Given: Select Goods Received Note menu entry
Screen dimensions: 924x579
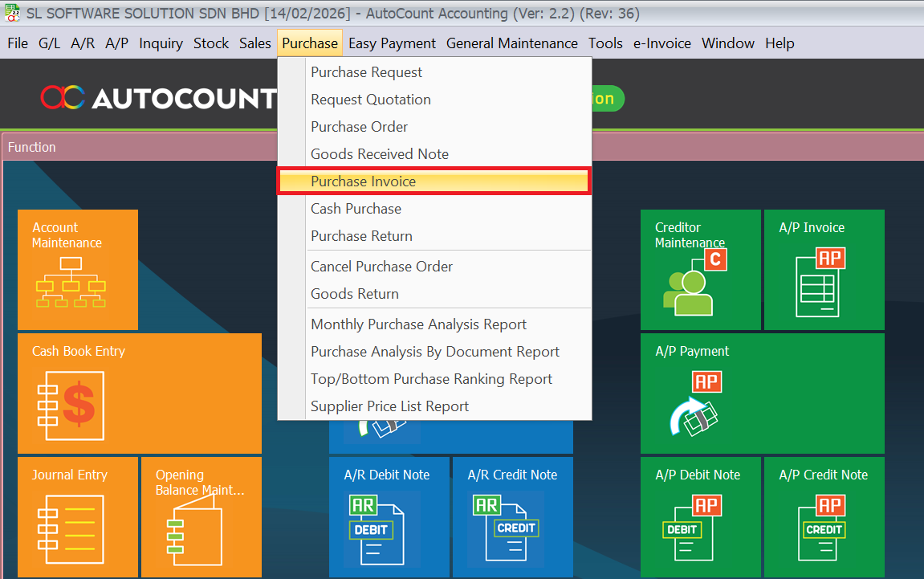Looking at the screenshot, I should point(380,154).
